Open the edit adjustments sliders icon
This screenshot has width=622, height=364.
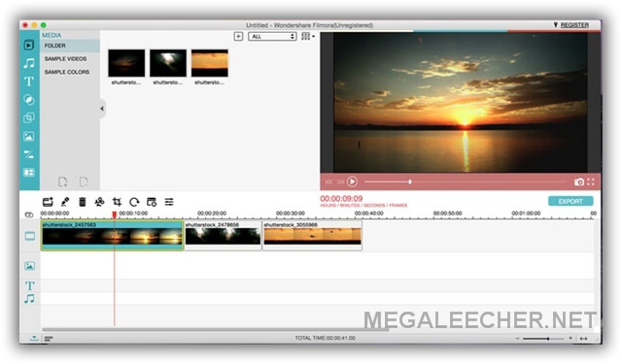[169, 202]
